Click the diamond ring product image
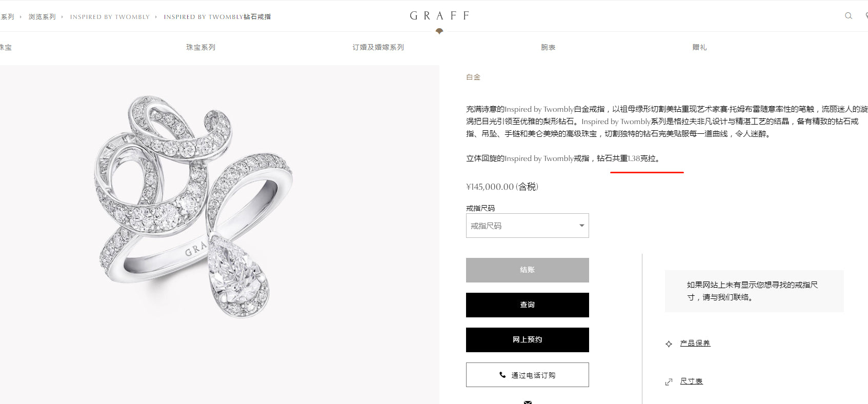The height and width of the screenshot is (404, 868). point(194,205)
